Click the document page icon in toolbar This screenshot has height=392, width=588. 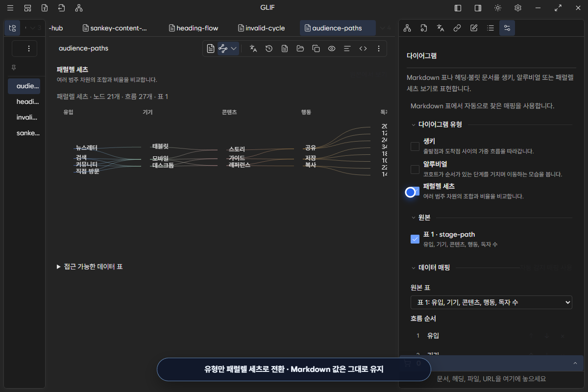point(285,49)
